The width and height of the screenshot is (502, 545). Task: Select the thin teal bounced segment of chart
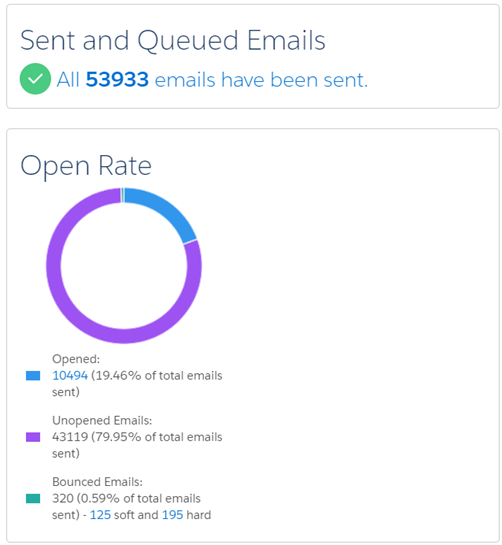[x=122, y=195]
